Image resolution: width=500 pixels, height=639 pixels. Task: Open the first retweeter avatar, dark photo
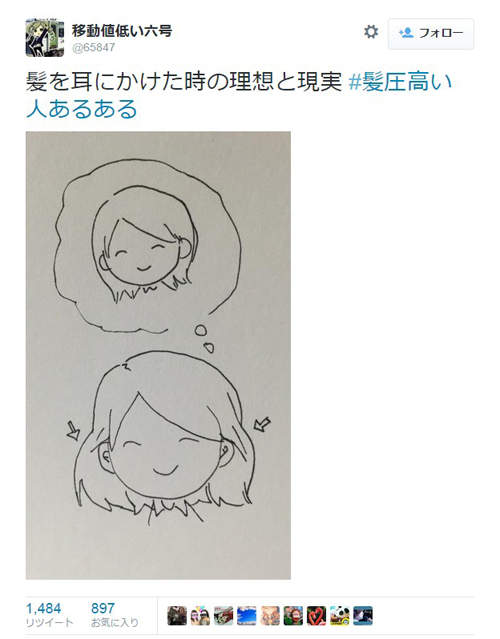click(x=177, y=615)
